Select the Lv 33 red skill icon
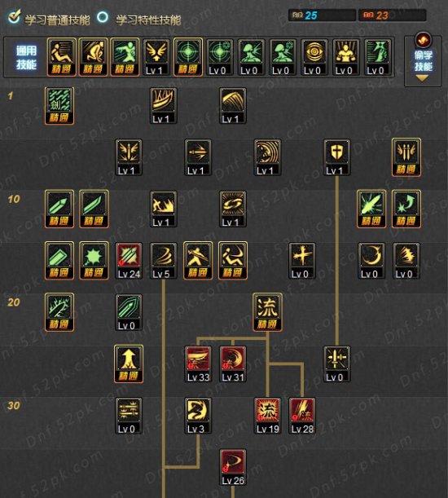 [198, 364]
